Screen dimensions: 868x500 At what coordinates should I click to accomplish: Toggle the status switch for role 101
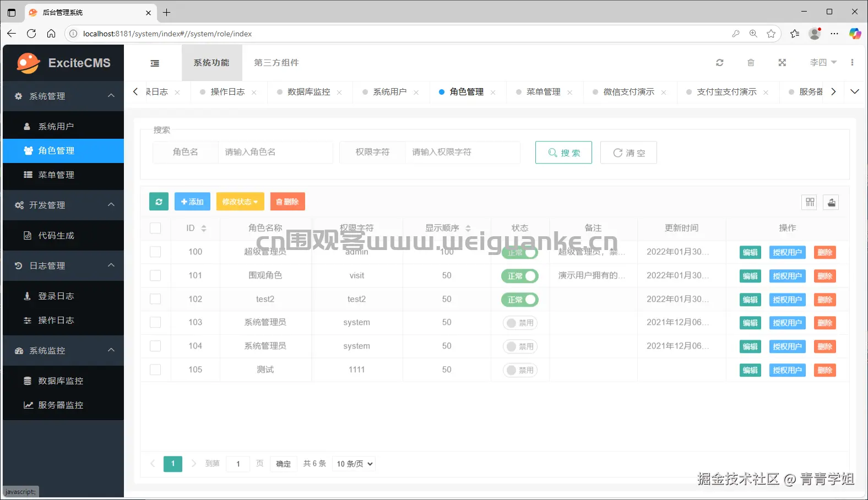519,276
